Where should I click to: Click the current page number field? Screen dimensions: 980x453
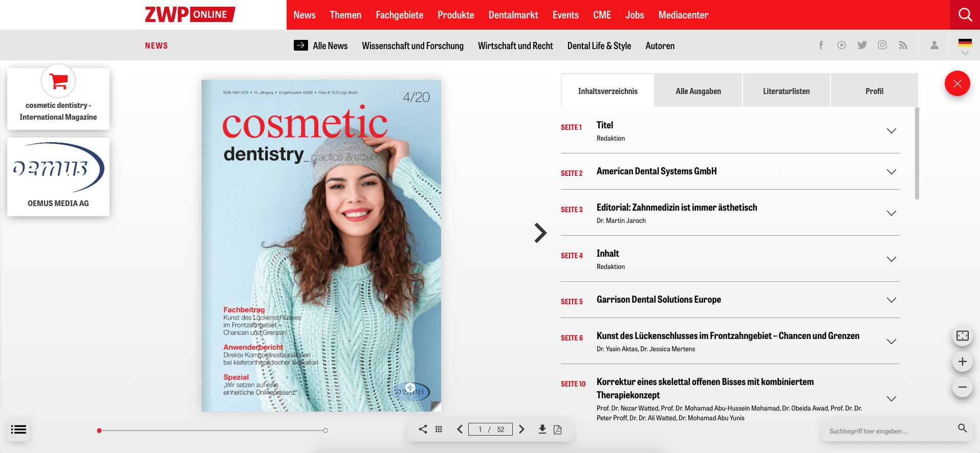480,429
